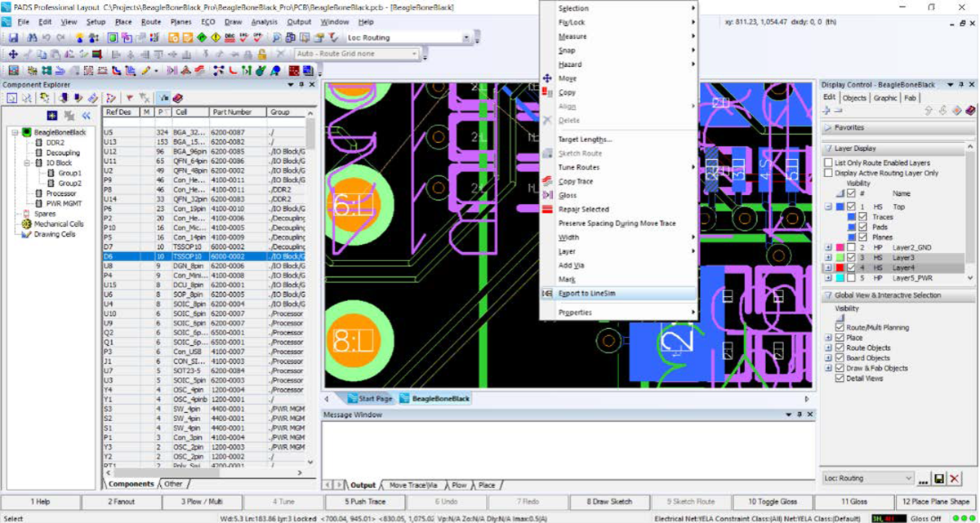The height and width of the screenshot is (523, 980).
Task: Click the 3 Plow / Multi button
Action: tap(202, 502)
